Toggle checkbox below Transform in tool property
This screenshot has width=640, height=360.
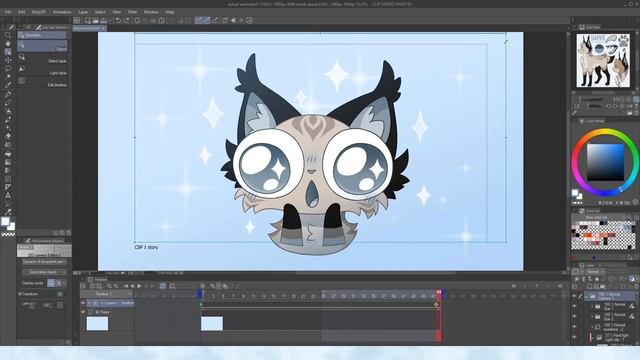click(60, 305)
